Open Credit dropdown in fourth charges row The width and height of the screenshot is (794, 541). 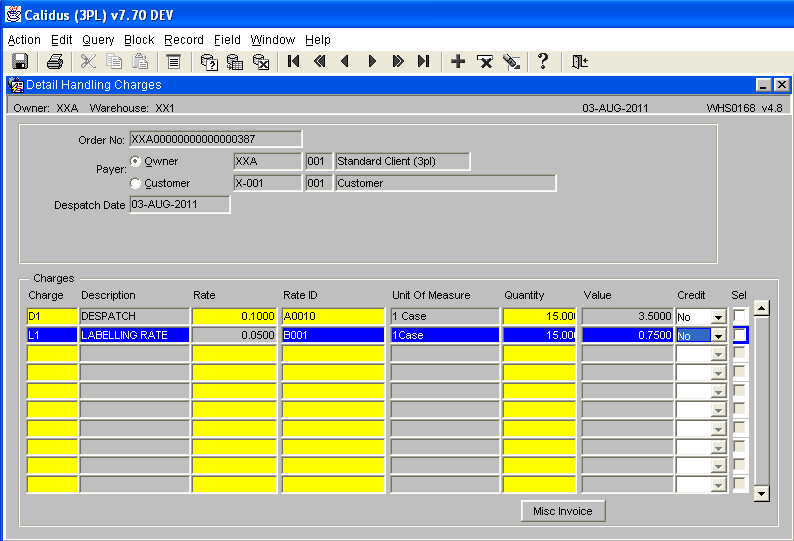[718, 373]
